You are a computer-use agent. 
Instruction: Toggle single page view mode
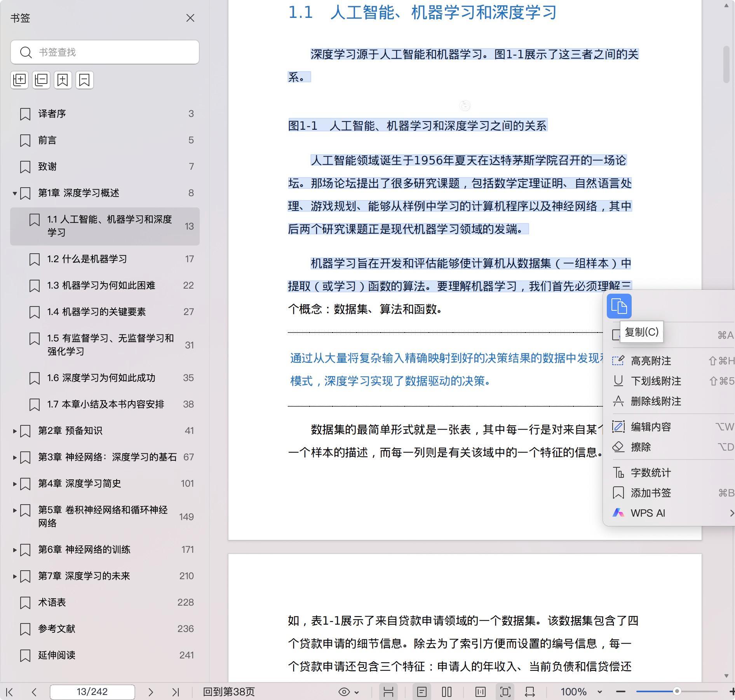(x=421, y=692)
